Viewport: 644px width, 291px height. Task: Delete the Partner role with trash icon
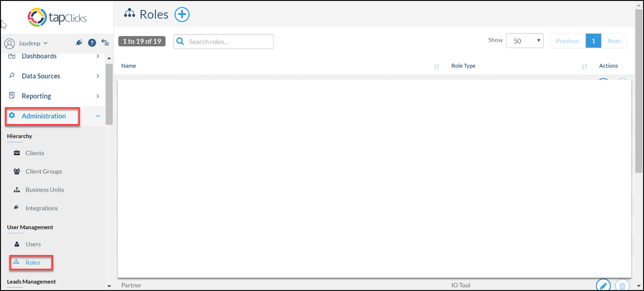click(x=622, y=286)
